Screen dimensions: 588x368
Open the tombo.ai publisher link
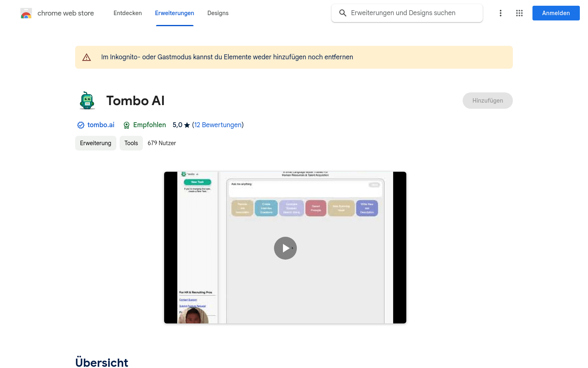(x=101, y=125)
